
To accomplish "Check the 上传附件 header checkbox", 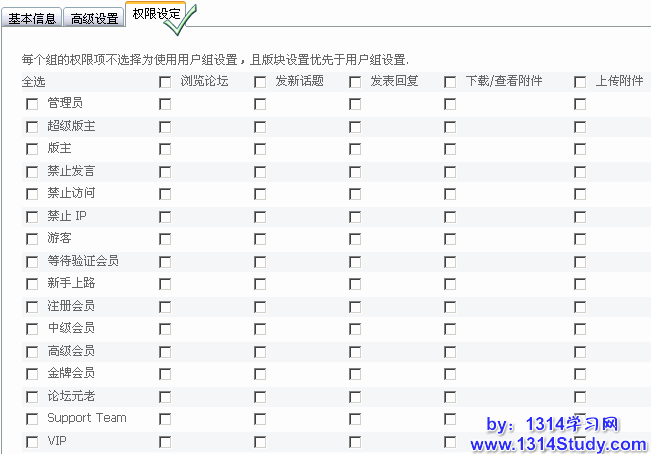I will coord(580,82).
